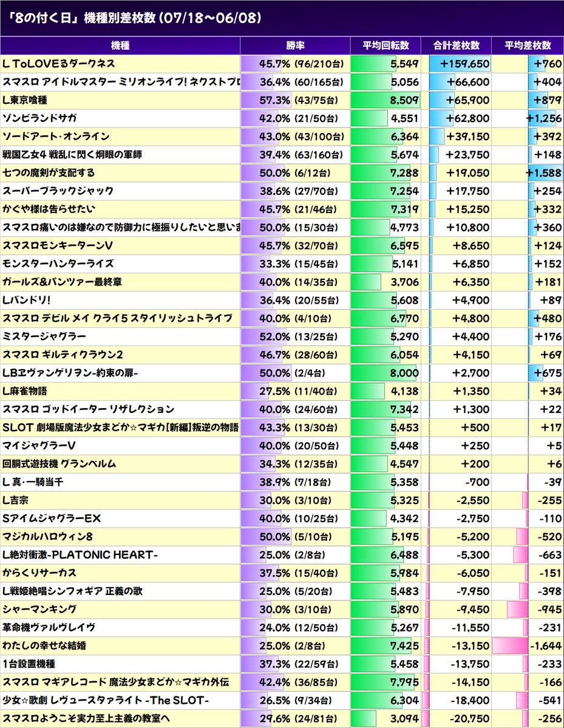Click total difference -20,750
This screenshot has width=564, height=728.
coord(470,719)
